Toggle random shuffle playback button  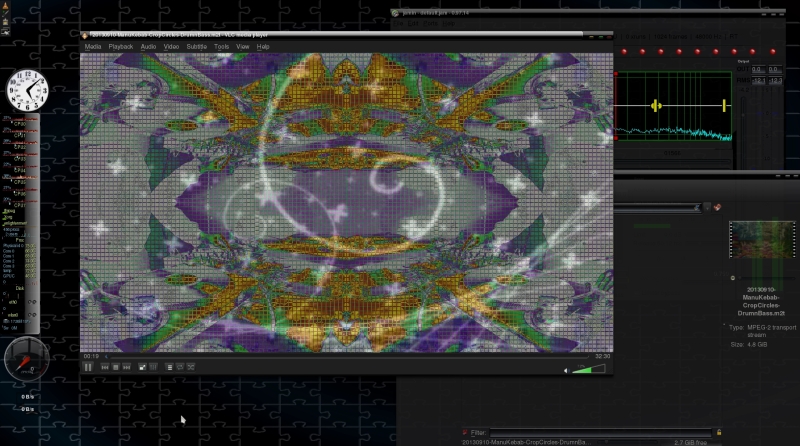(191, 367)
